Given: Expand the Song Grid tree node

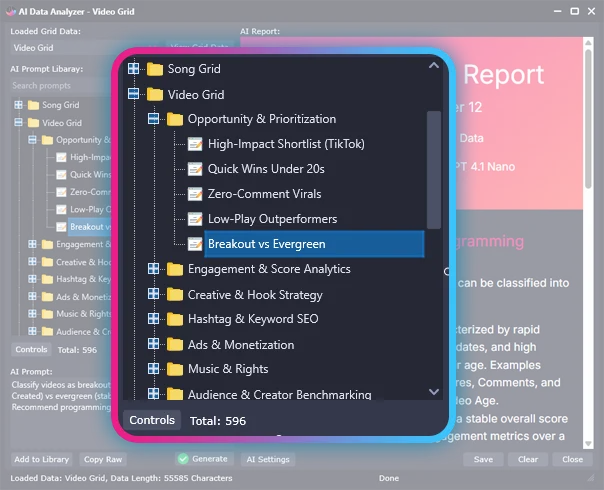Looking at the screenshot, I should tap(134, 69).
